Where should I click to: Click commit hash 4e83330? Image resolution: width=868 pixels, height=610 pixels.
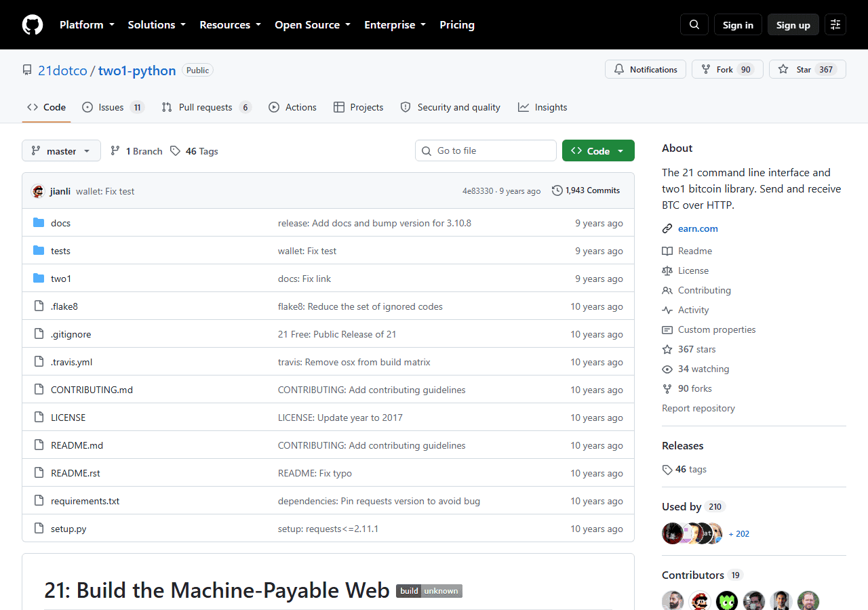point(478,191)
